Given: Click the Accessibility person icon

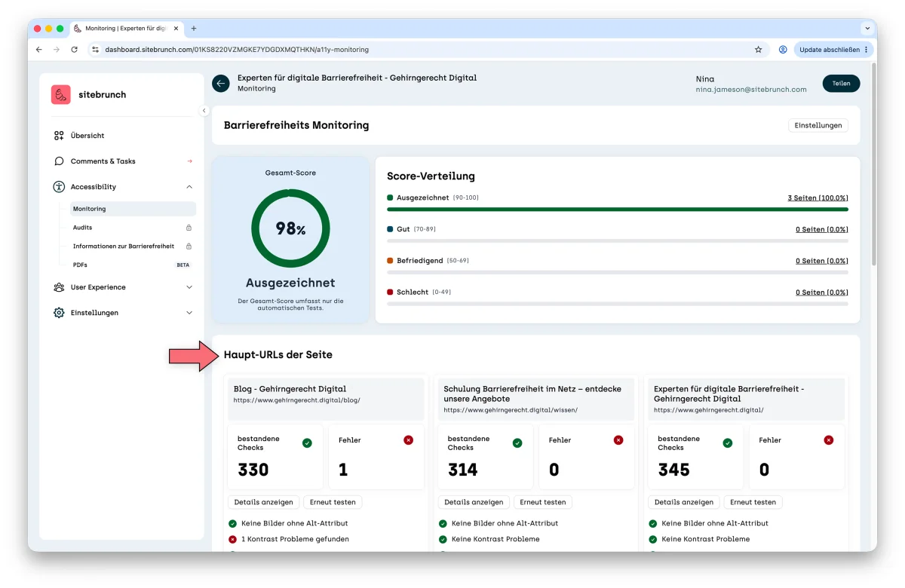Looking at the screenshot, I should pos(59,187).
